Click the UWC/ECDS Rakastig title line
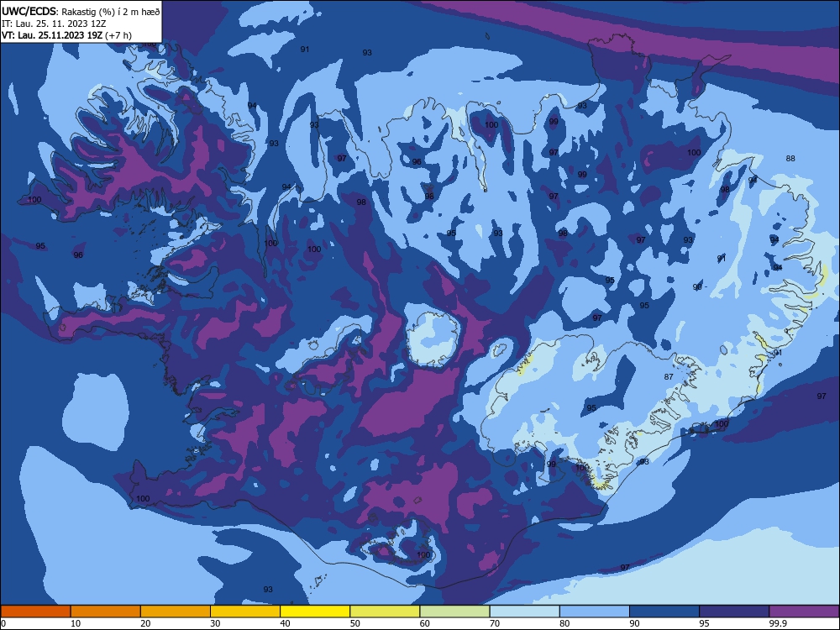The image size is (840, 630). coord(81,12)
